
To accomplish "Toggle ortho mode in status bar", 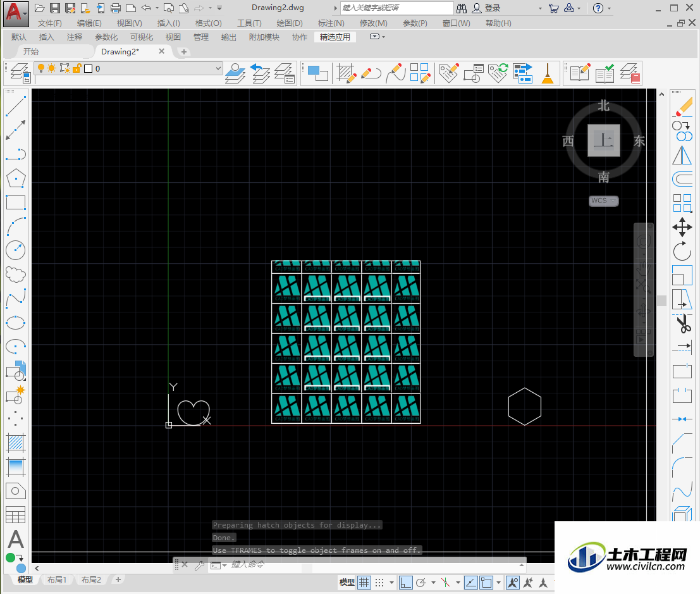I will (405, 583).
